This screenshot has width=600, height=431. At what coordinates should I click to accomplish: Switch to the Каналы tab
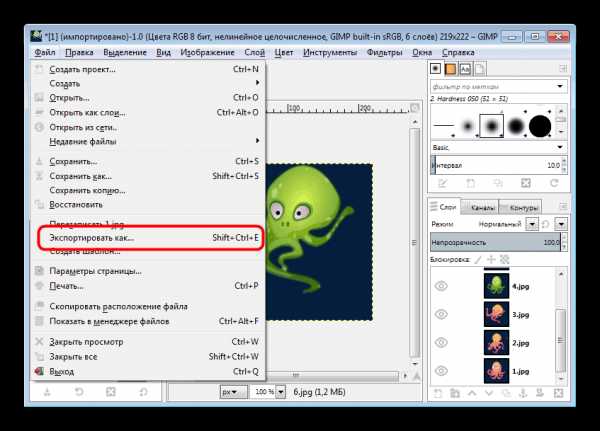pos(480,207)
